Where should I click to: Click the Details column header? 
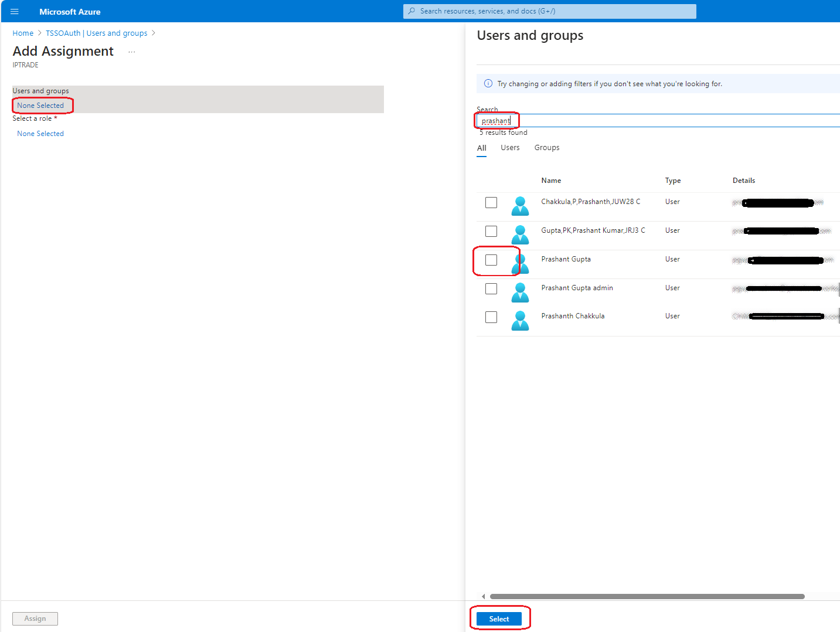click(x=744, y=181)
